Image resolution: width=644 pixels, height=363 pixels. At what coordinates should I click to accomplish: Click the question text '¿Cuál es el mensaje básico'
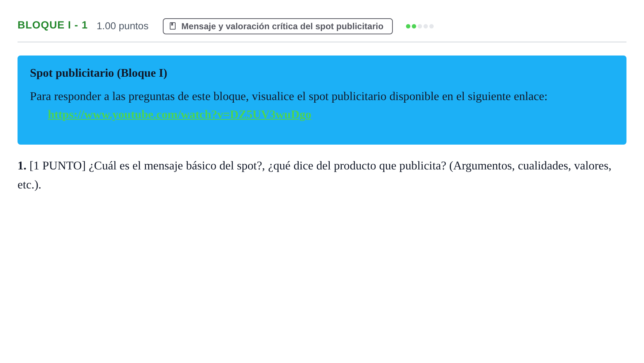[x=314, y=175]
